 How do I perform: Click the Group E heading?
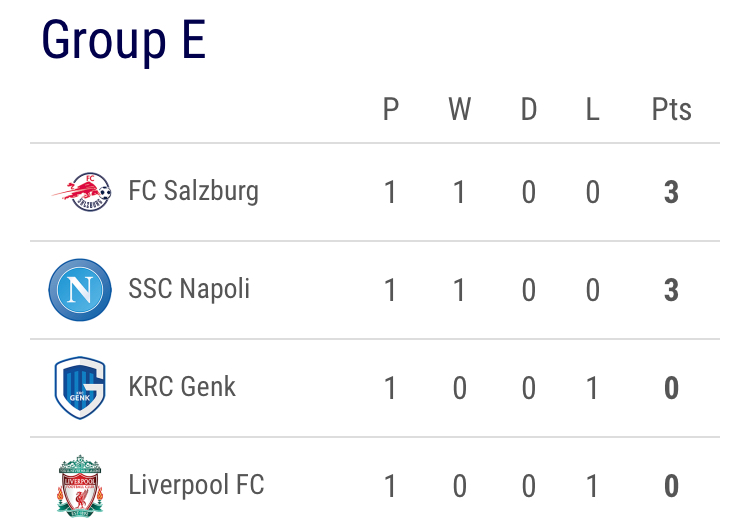coord(124,41)
